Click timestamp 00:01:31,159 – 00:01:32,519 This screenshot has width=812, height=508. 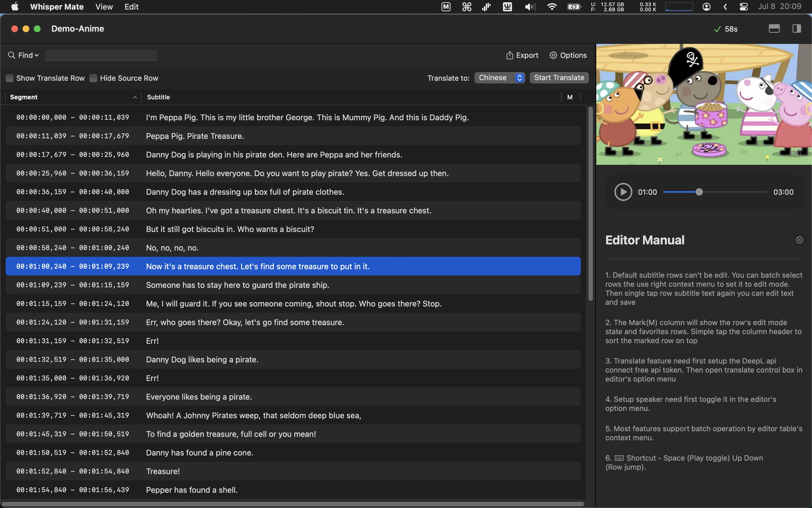73,341
